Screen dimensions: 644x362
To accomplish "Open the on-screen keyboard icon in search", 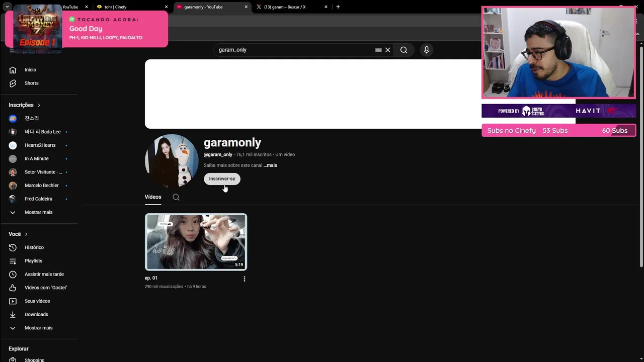I will tap(378, 50).
